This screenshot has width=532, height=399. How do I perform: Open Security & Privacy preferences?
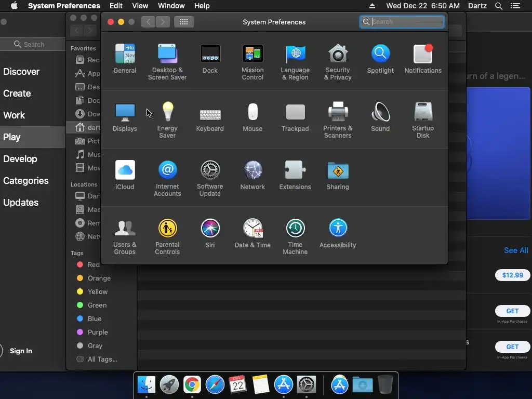[338, 62]
